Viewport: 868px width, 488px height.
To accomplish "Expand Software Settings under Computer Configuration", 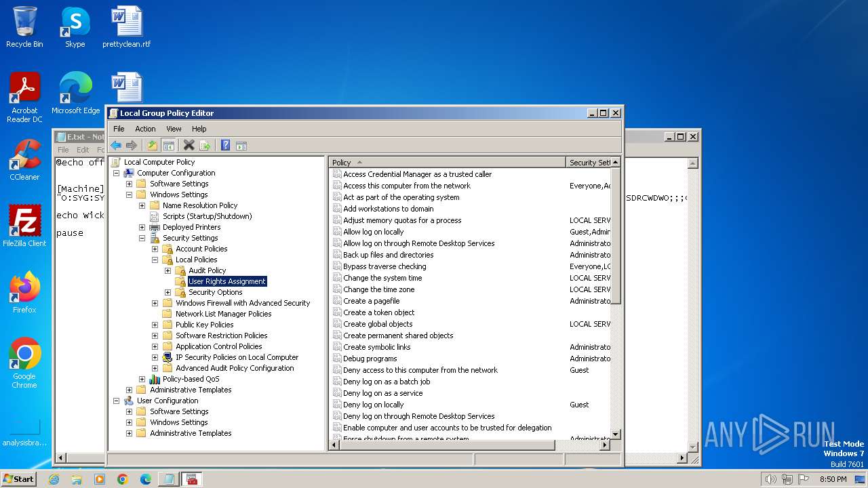I will (x=129, y=184).
